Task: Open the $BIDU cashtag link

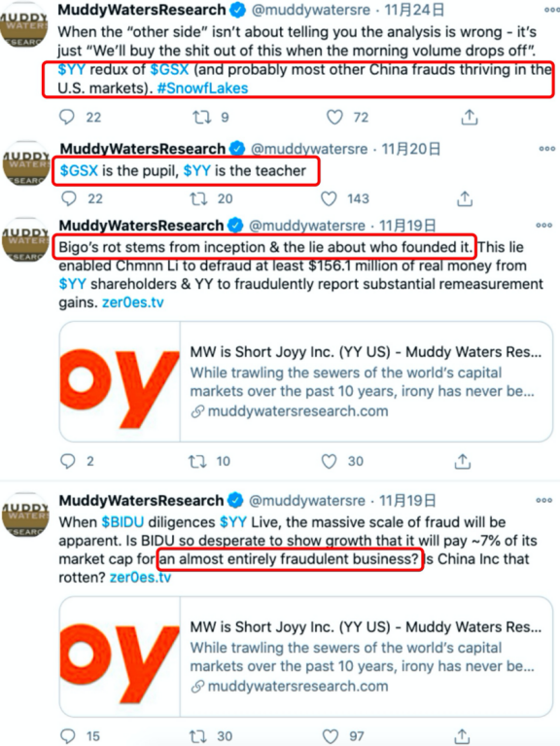Action: pyautogui.click(x=122, y=522)
